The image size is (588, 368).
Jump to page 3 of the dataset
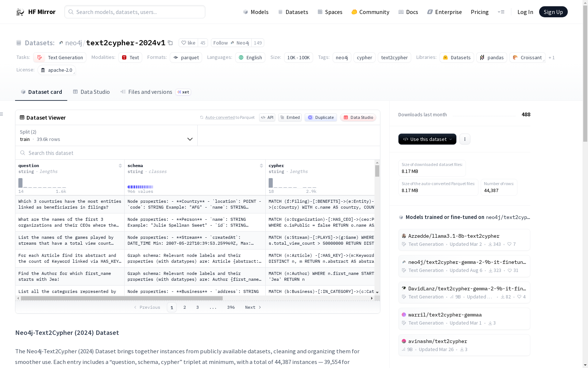(x=198, y=307)
